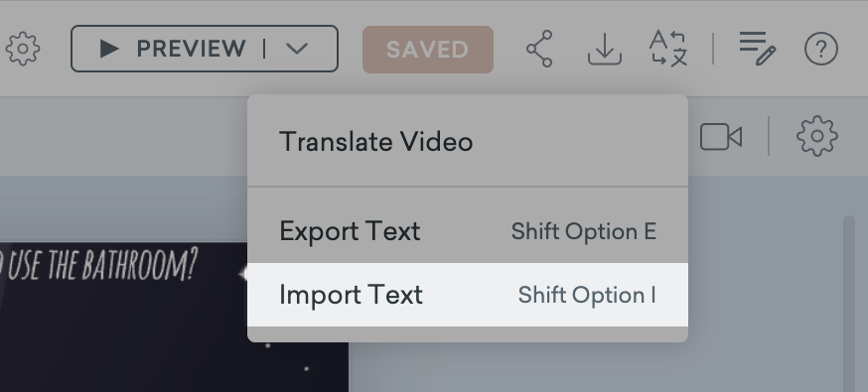Open the script edit pencil icon
868x392 pixels.
point(758,49)
